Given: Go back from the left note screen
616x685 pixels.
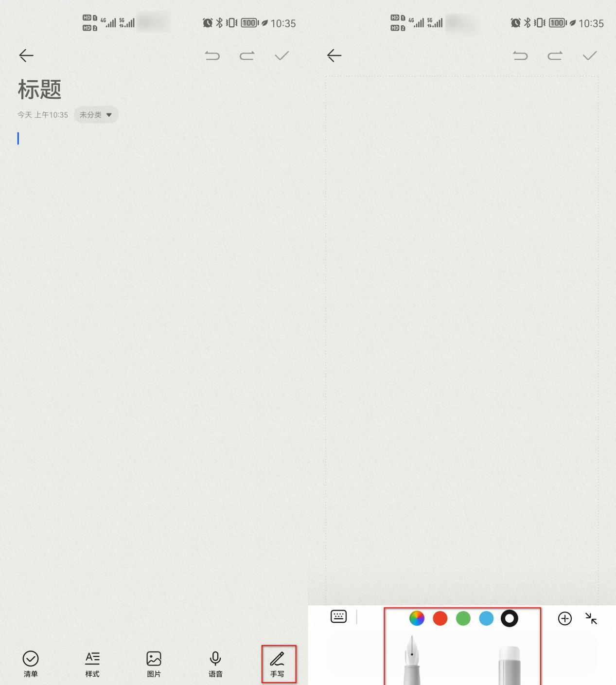Looking at the screenshot, I should pyautogui.click(x=26, y=55).
